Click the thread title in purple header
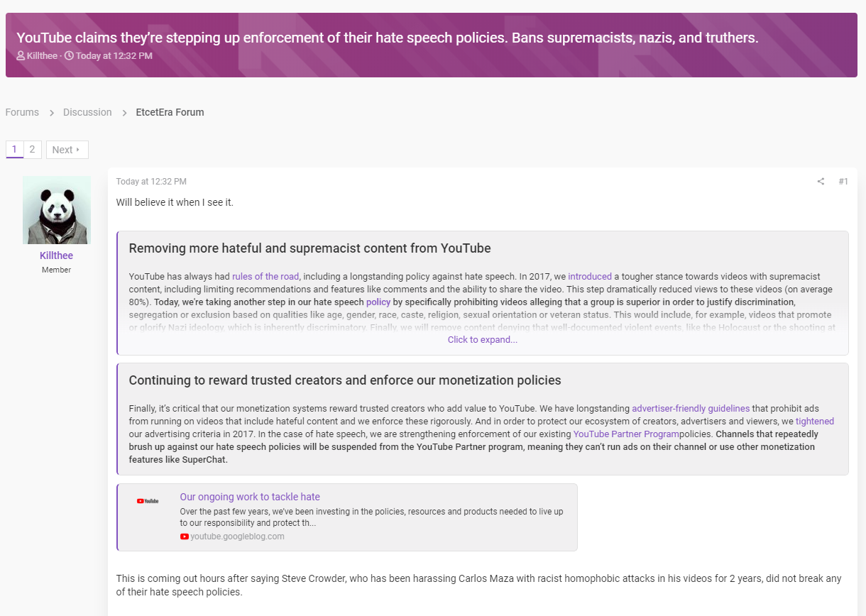This screenshot has height=616, width=866. 388,38
